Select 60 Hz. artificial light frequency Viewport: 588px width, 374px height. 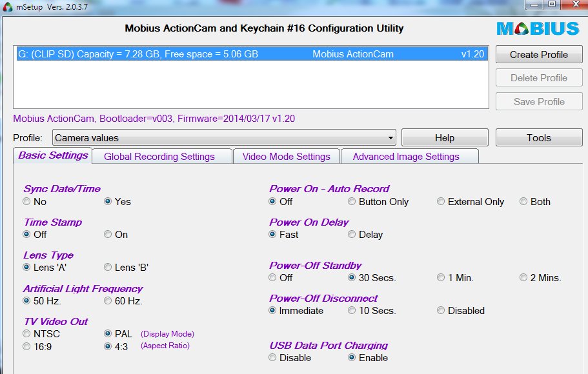108,301
